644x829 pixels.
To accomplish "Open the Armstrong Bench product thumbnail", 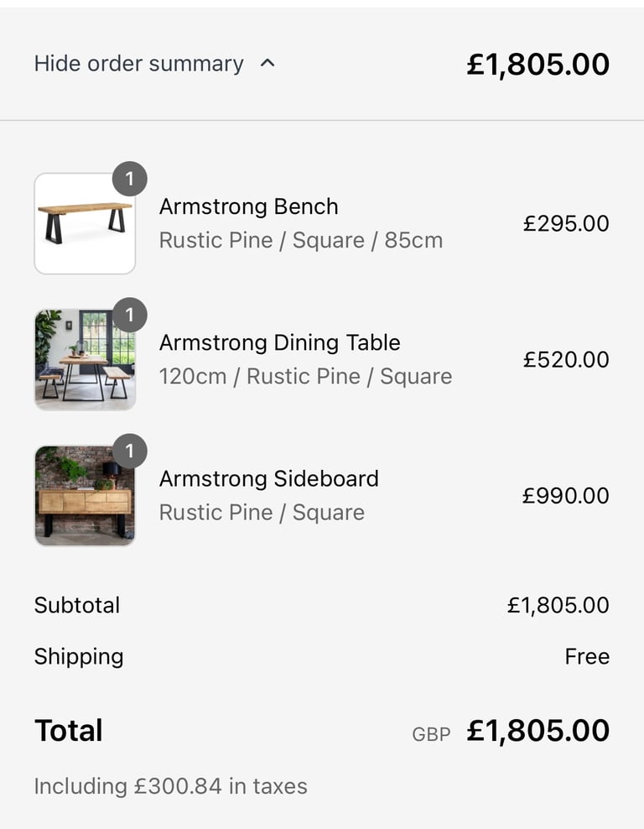I will point(85,224).
